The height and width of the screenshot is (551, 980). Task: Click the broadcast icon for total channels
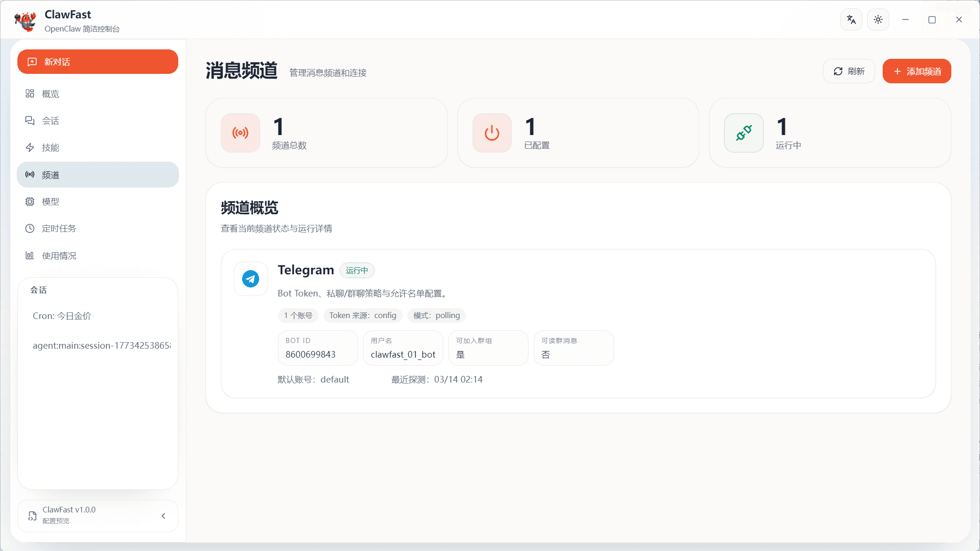pyautogui.click(x=240, y=133)
